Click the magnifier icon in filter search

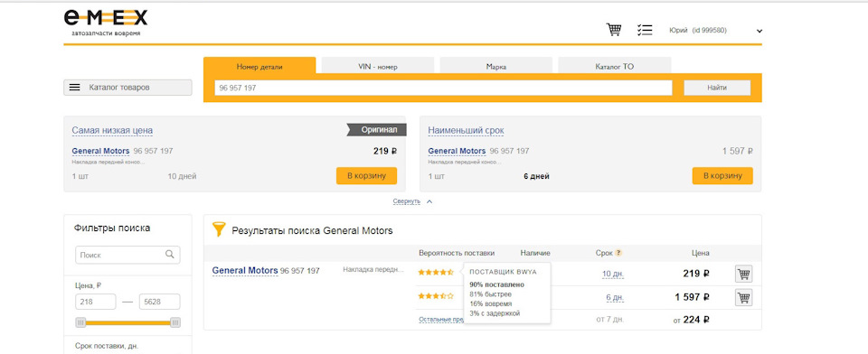pos(170,255)
